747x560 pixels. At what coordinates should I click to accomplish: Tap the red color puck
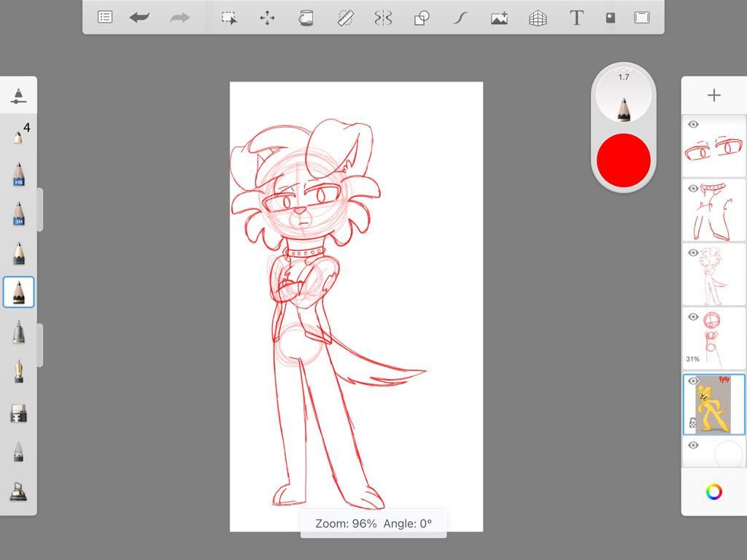tap(623, 160)
